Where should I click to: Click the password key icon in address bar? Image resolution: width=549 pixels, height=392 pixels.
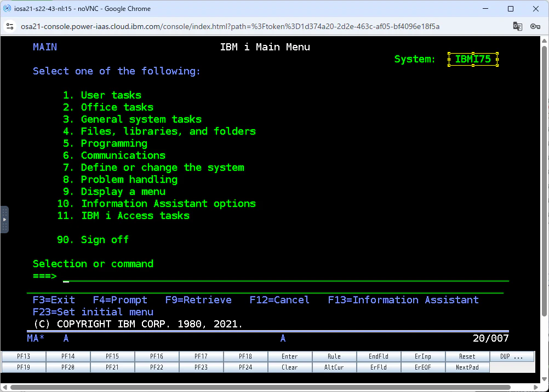(x=535, y=27)
